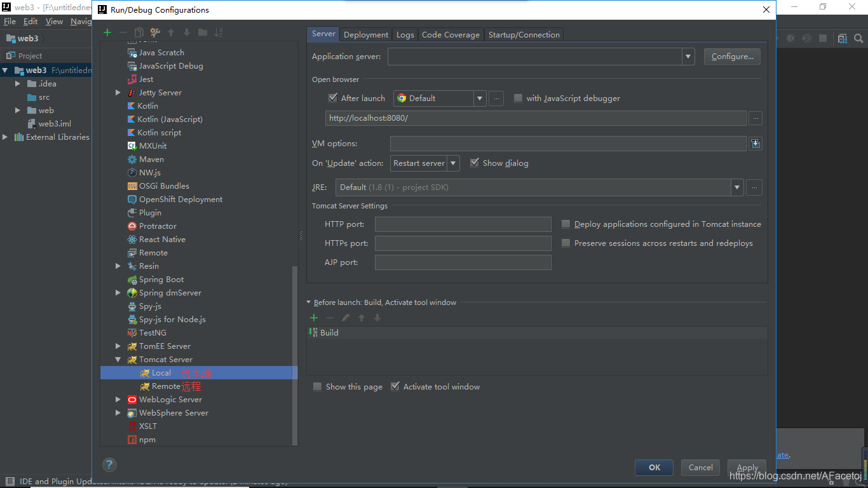Click browse button next to browser dropdown
The height and width of the screenshot is (488, 868).
tap(497, 98)
